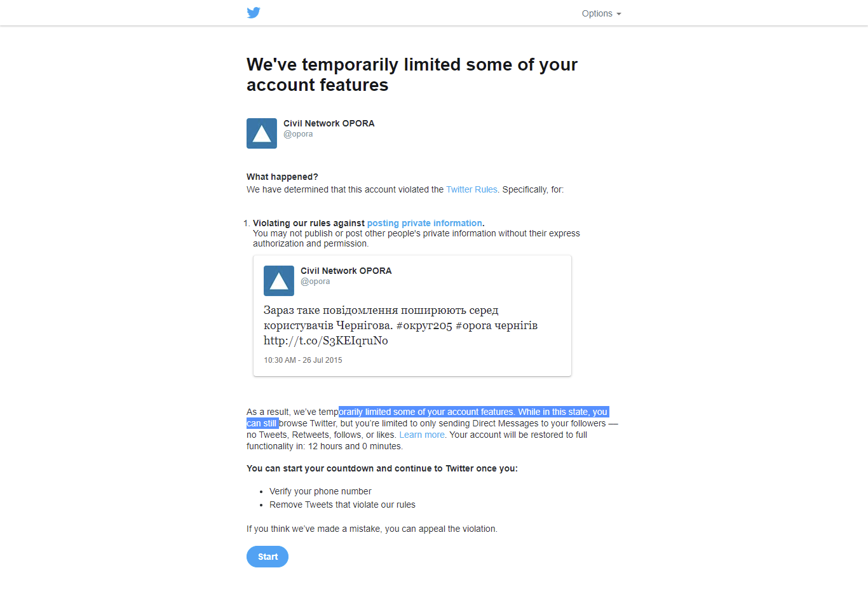The height and width of the screenshot is (603, 868).
Task: Click the #opora hashtag in the tweet
Action: coord(473,325)
